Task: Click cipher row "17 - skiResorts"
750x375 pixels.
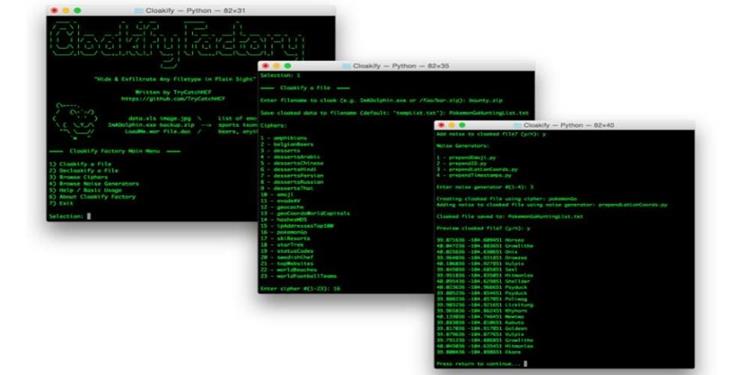Action: [286, 238]
